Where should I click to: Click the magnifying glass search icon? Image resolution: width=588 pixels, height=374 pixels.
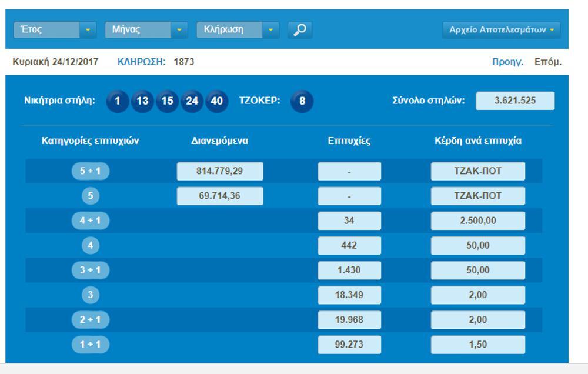pos(300,29)
